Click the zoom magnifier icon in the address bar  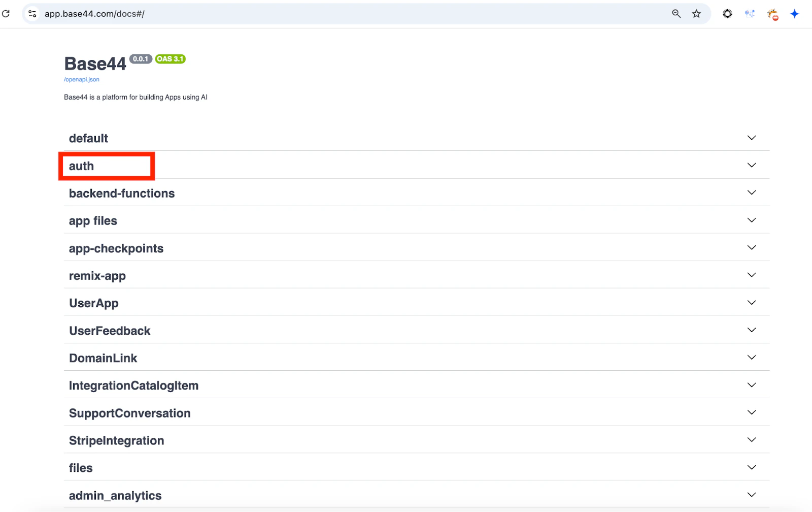coord(676,14)
